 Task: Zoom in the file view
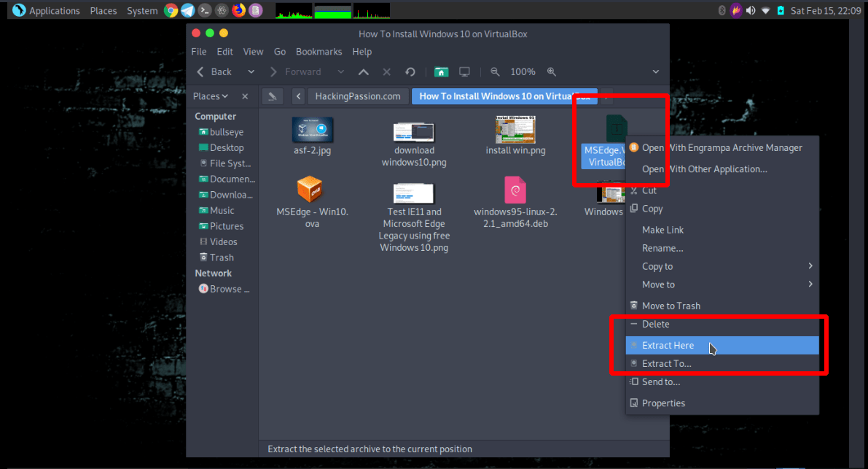click(552, 72)
